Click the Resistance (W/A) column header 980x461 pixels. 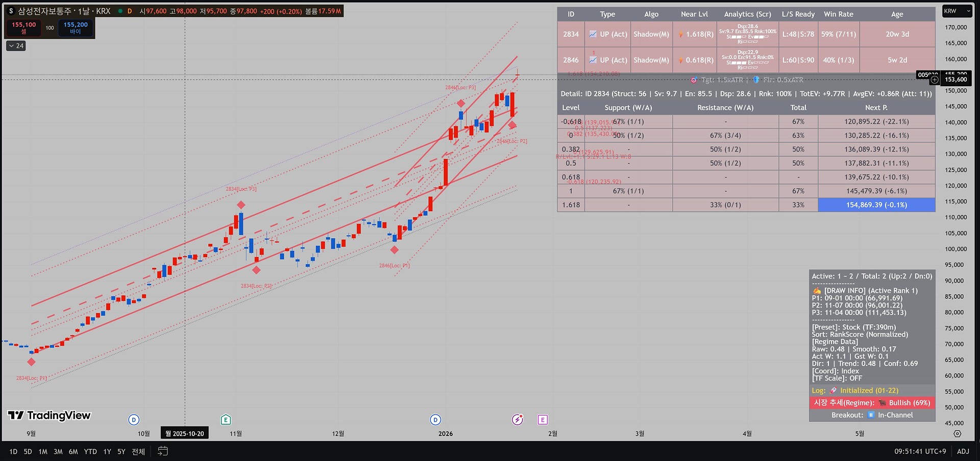(x=725, y=108)
